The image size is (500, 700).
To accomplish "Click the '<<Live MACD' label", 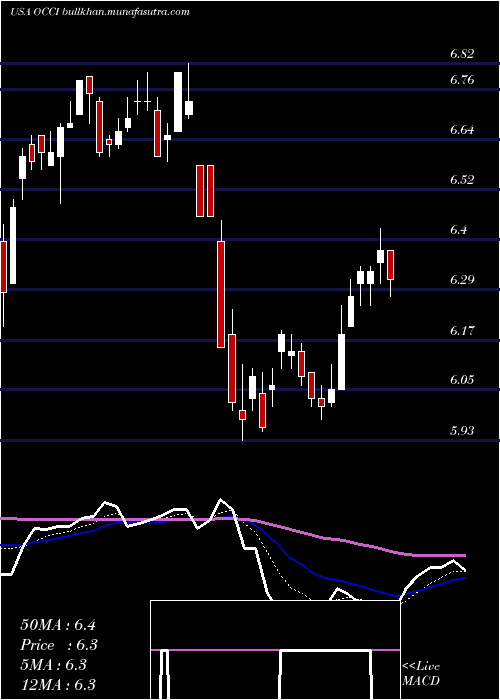I will pyautogui.click(x=421, y=674).
